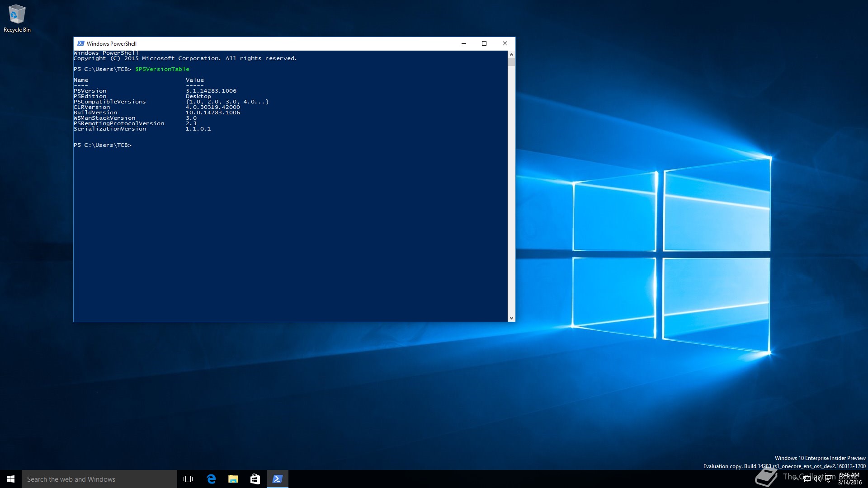Show hidden system tray icons chevron
868x488 pixels.
pos(796,479)
